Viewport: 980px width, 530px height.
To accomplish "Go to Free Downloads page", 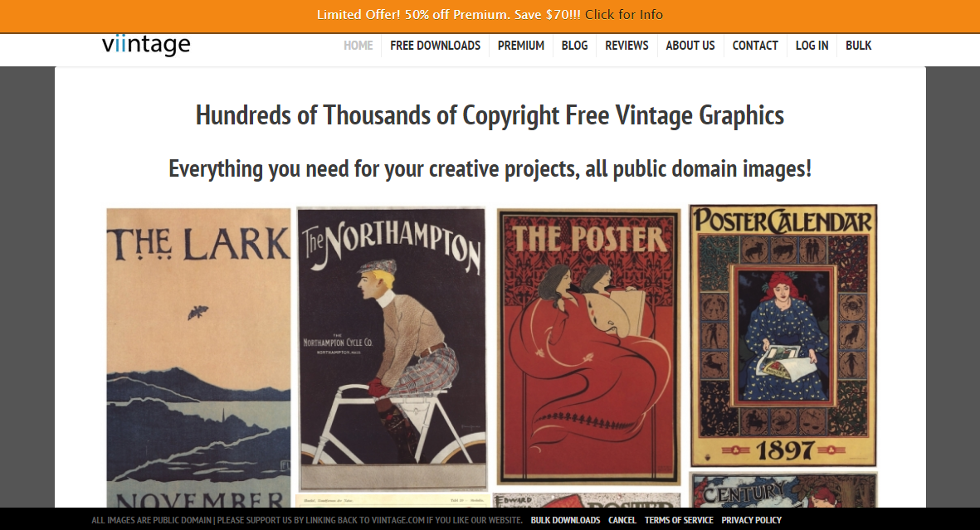I will click(435, 46).
